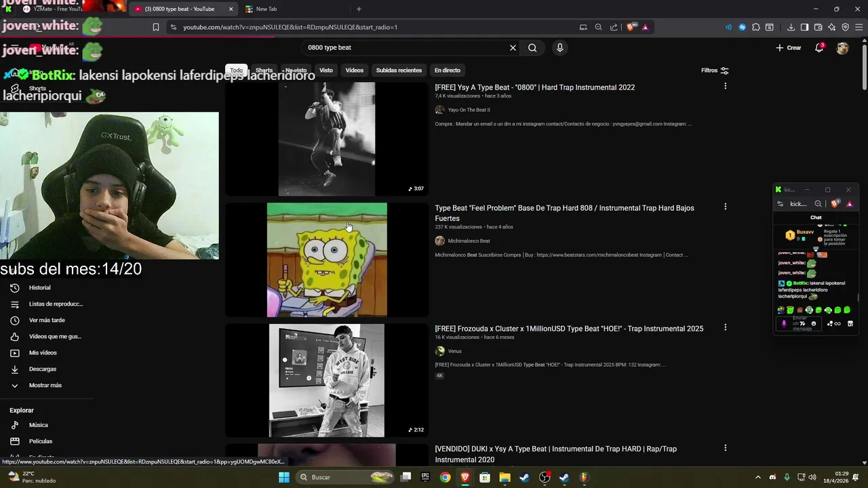Viewport: 868px width, 488px height.
Task: Open more options for Ysy A "0800" video
Action: (x=725, y=86)
